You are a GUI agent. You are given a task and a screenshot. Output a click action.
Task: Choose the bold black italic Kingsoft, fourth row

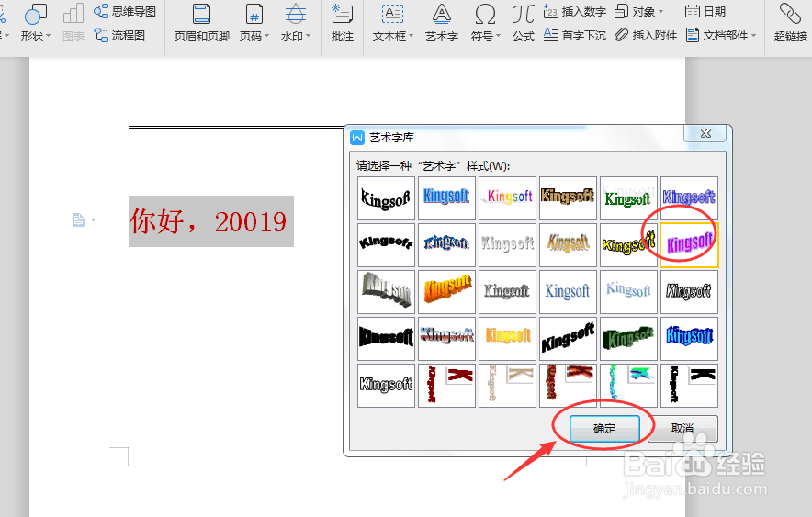point(568,339)
